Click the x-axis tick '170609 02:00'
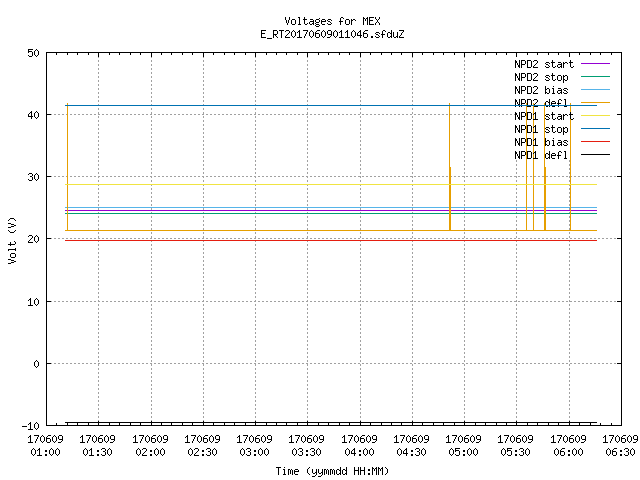Image resolution: width=640 pixels, height=480 pixels. coord(150,446)
